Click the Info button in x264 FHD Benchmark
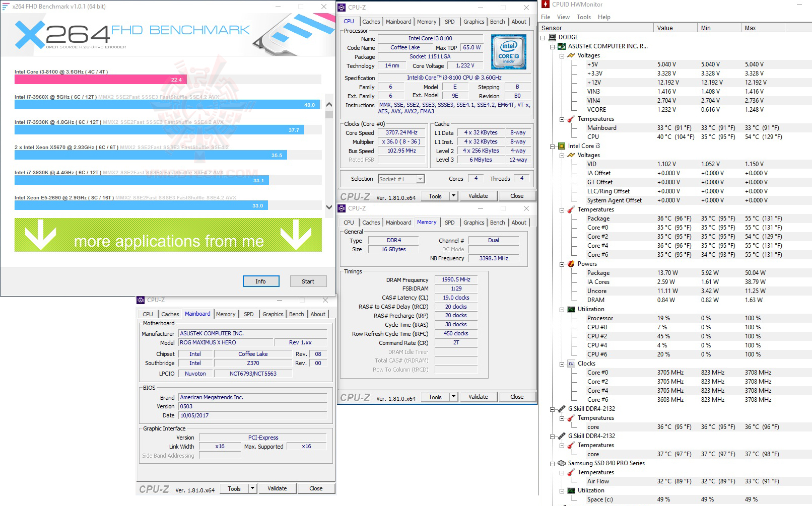Viewport: 812px width, 506px height. 261,281
